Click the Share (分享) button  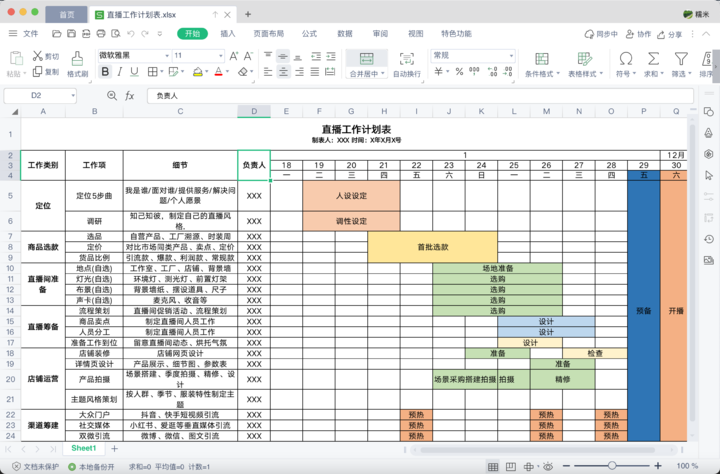pyautogui.click(x=669, y=34)
